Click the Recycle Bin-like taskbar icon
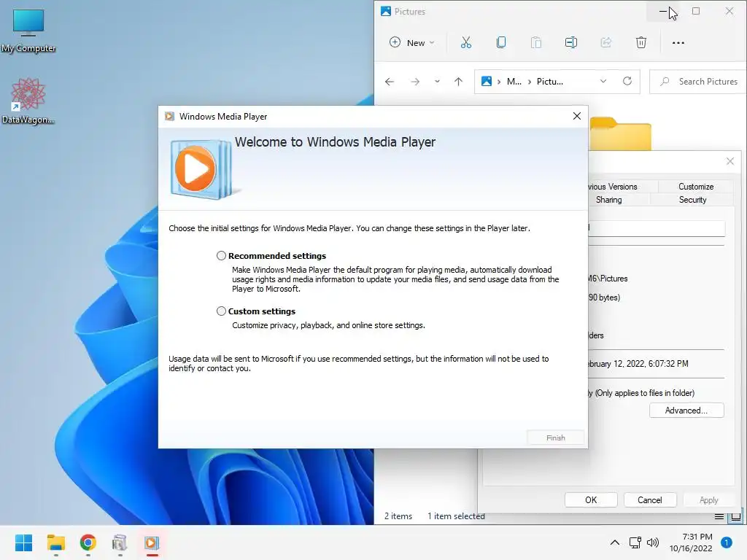 (120, 542)
